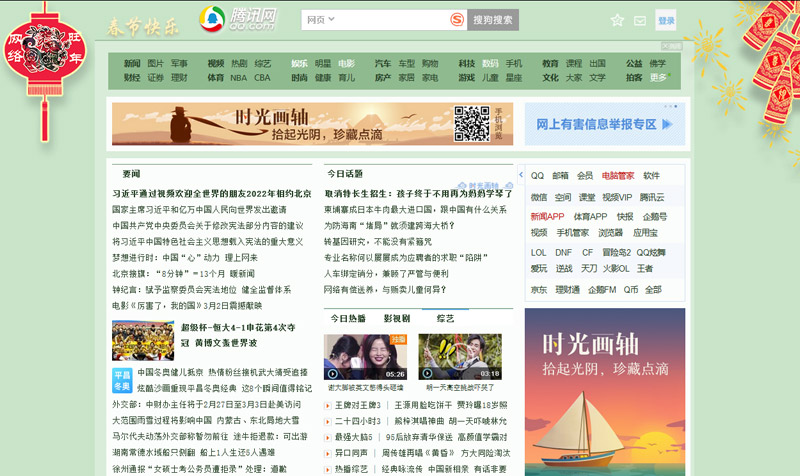800x476 pixels.
Task: Open 科技 in the navigation bar
Action: pyautogui.click(x=466, y=63)
